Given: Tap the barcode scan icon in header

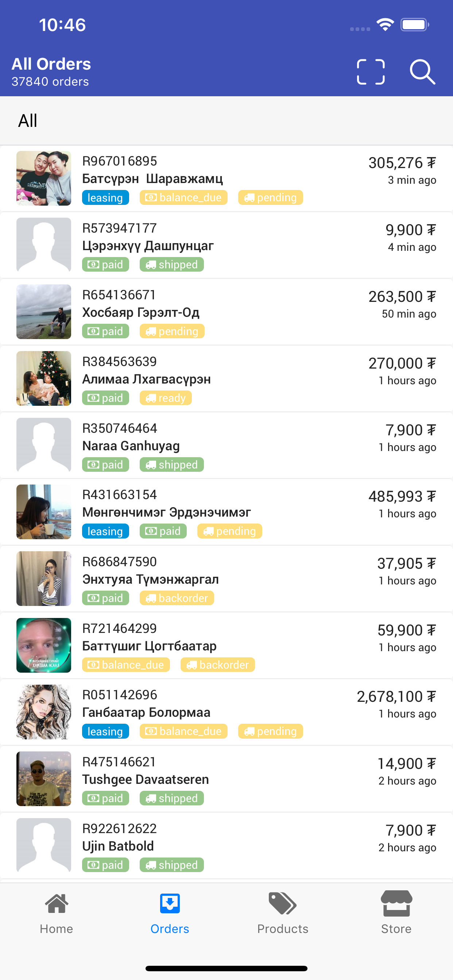Looking at the screenshot, I should click(371, 71).
